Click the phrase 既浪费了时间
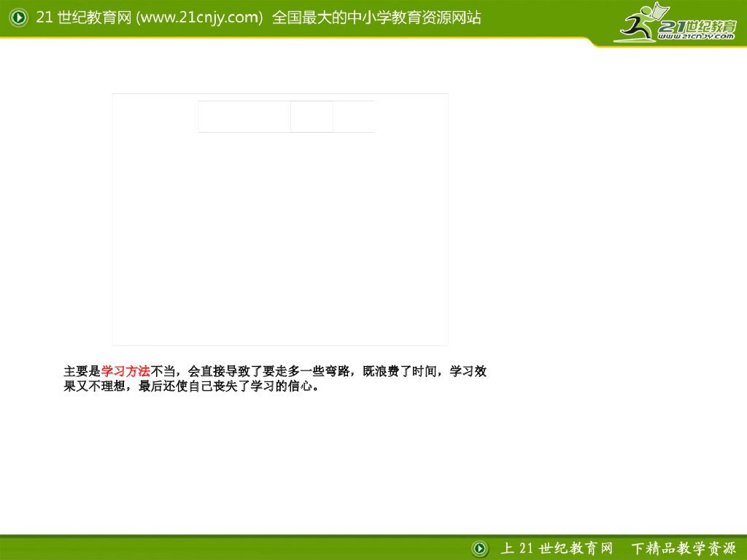The width and height of the screenshot is (747, 560). 400,371
